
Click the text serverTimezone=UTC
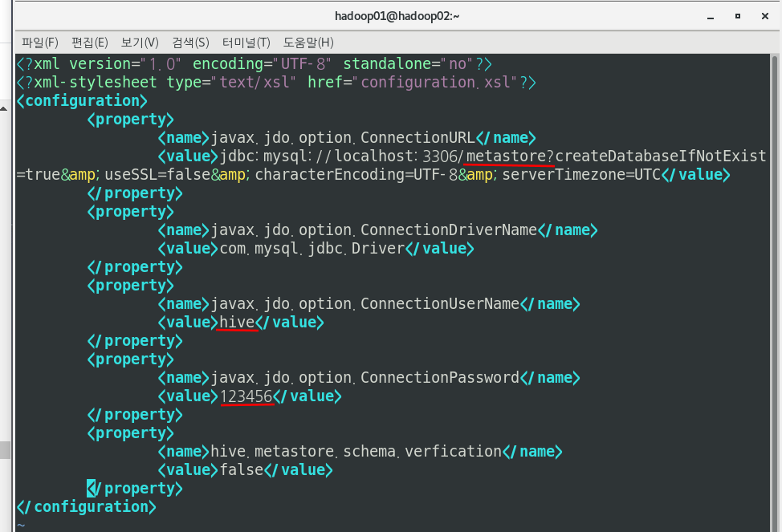(581, 174)
